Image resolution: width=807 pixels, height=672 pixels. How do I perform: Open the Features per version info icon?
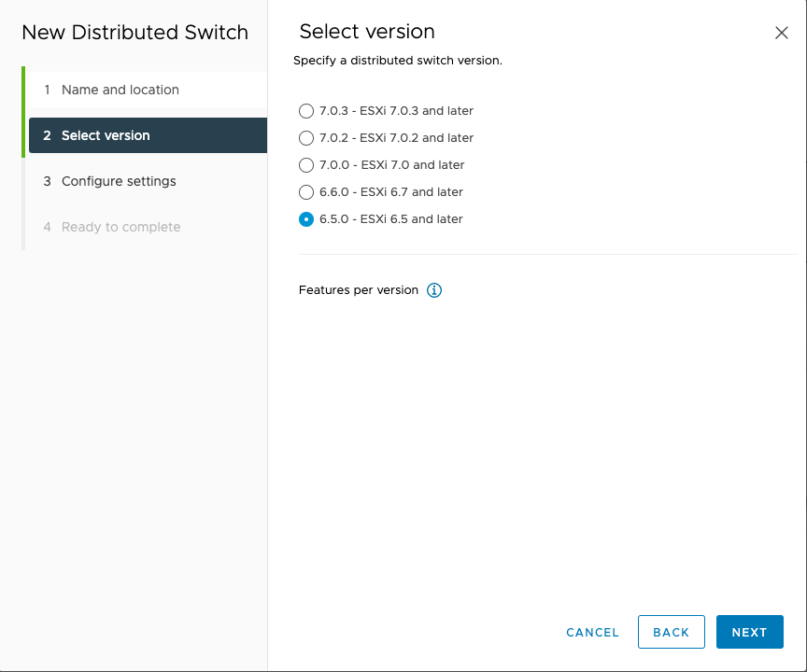[433, 290]
